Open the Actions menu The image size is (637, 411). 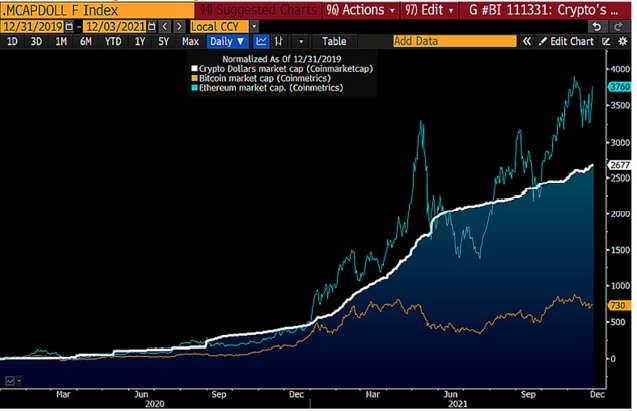(361, 10)
